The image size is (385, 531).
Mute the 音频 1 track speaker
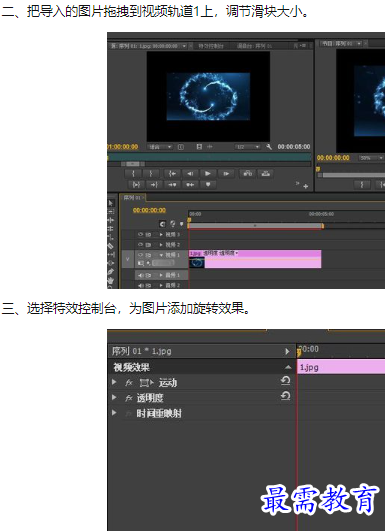click(141, 275)
